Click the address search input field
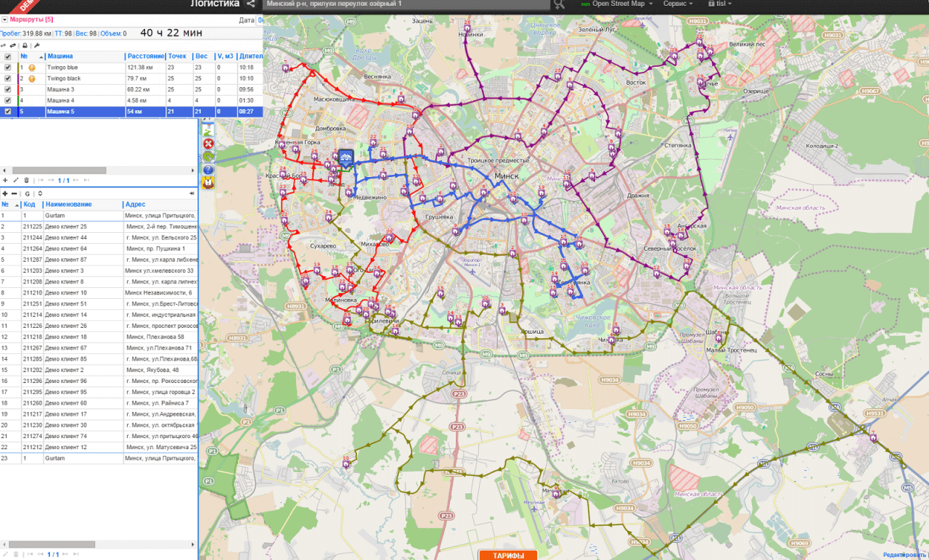929x560 pixels. pyautogui.click(x=405, y=4)
